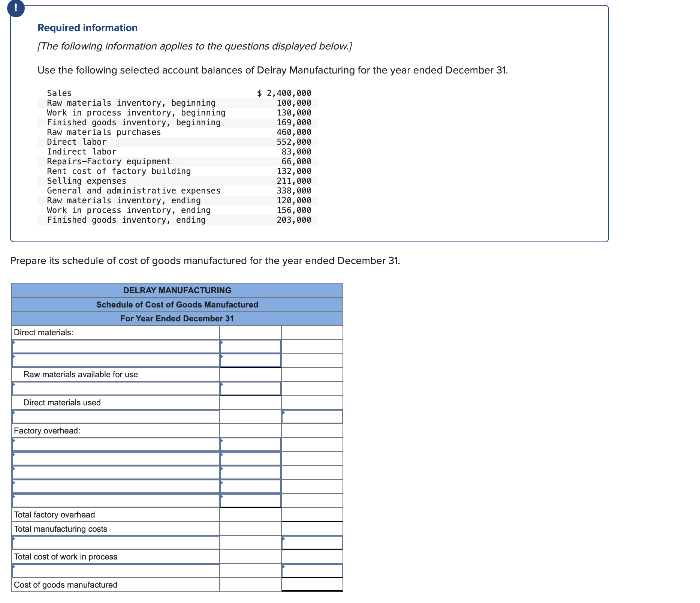Click 'Raw materials inventory, beginning' label

pos(131,103)
